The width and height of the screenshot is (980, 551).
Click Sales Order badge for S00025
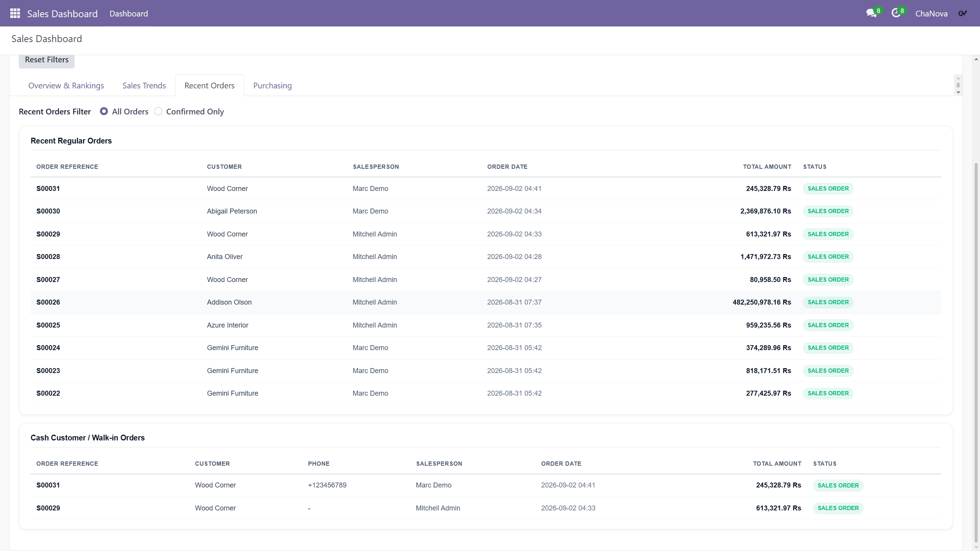[828, 325]
